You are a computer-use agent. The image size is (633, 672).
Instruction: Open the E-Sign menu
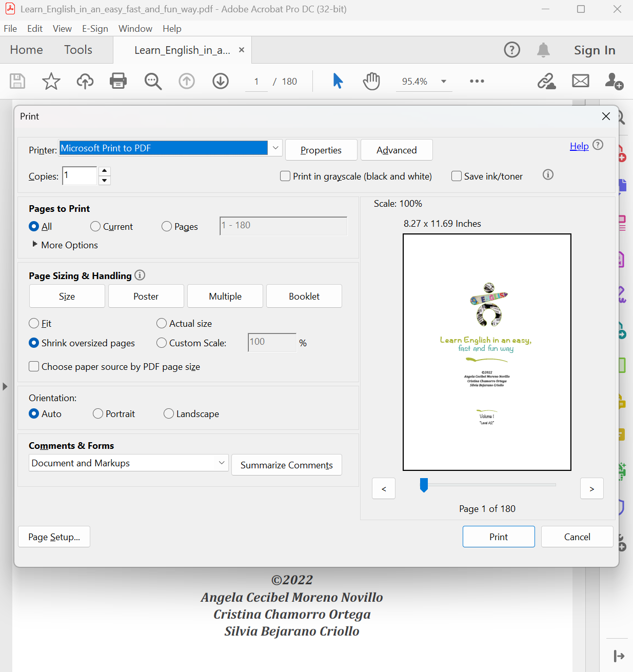(95, 29)
